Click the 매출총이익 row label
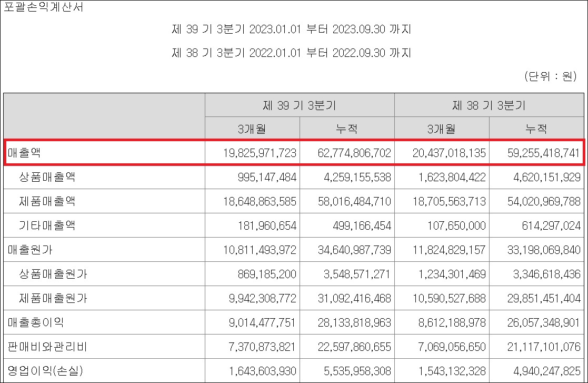 (36, 322)
